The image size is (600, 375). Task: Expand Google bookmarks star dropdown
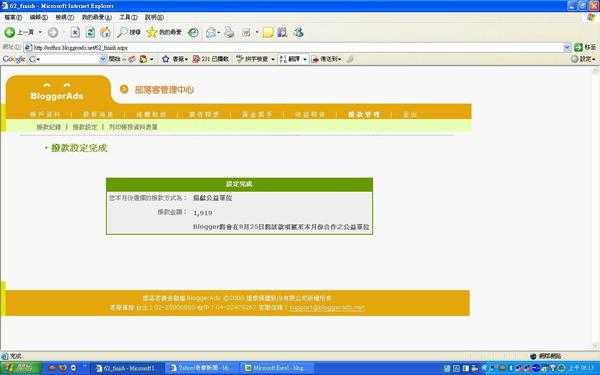point(186,59)
